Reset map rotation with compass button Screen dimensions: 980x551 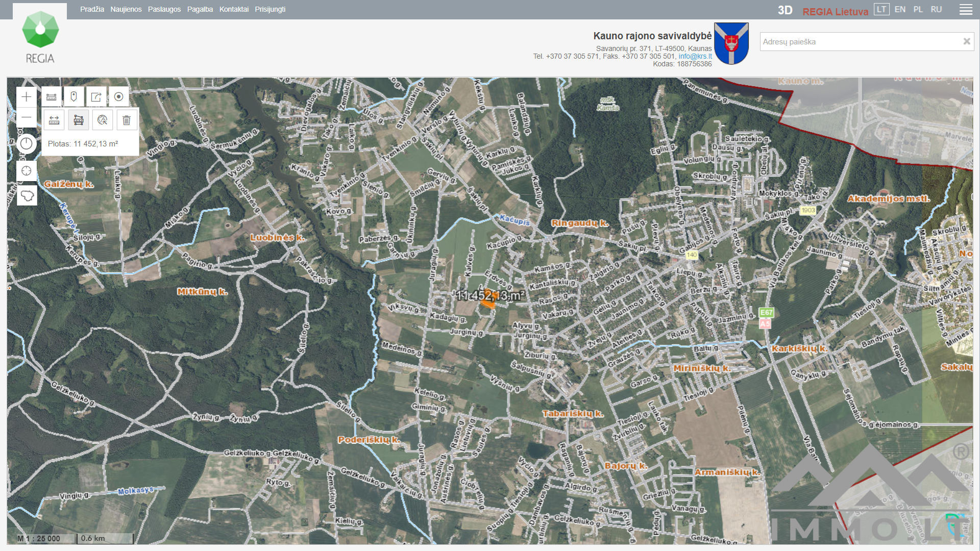pyautogui.click(x=27, y=144)
